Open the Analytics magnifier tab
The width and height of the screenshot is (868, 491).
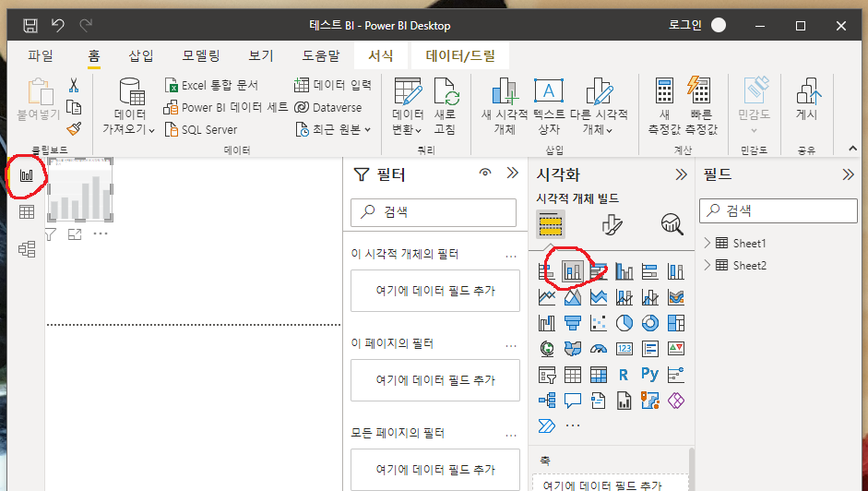click(672, 224)
